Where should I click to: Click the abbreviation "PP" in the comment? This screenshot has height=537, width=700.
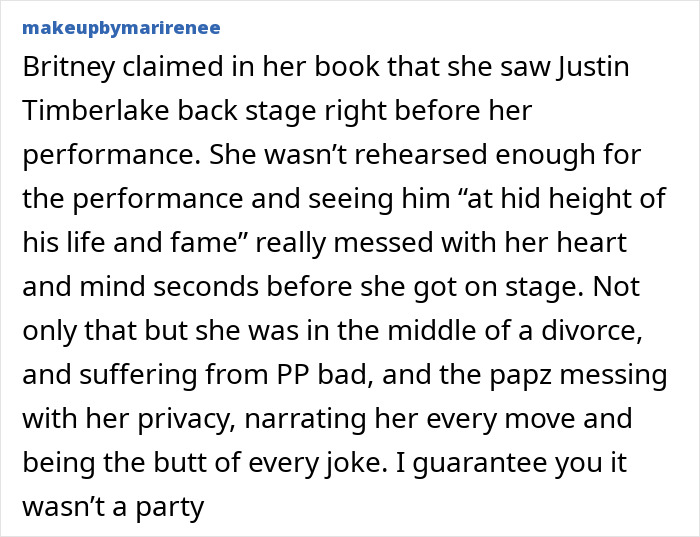pos(293,375)
